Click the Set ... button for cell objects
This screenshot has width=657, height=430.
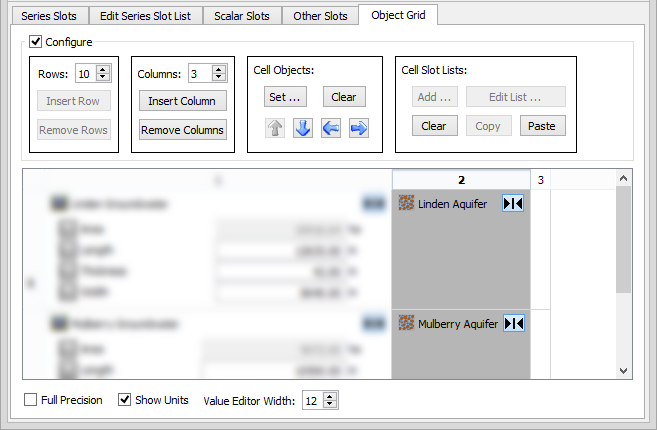click(x=285, y=98)
